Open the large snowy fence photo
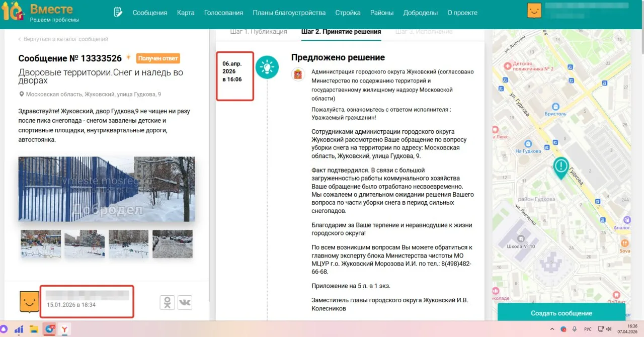 point(107,189)
